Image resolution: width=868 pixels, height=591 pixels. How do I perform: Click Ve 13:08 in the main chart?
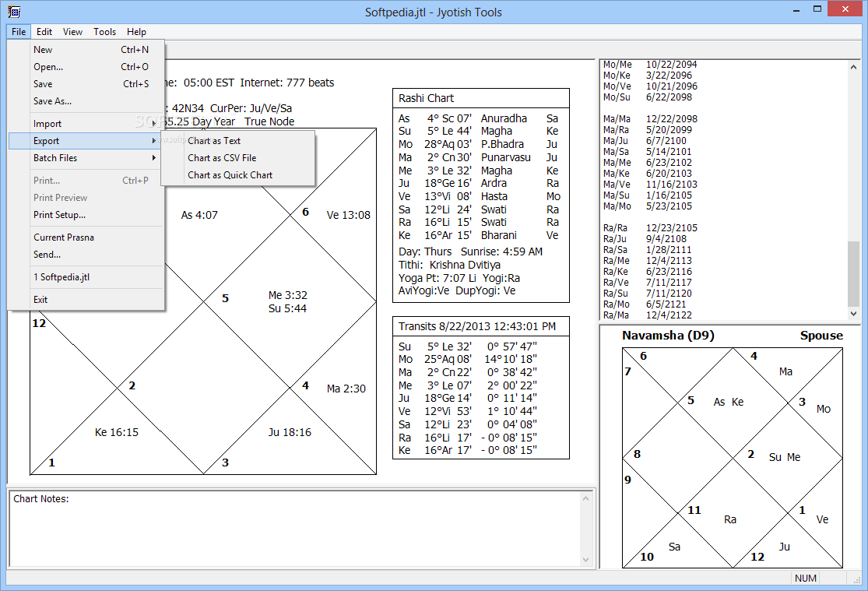click(348, 215)
